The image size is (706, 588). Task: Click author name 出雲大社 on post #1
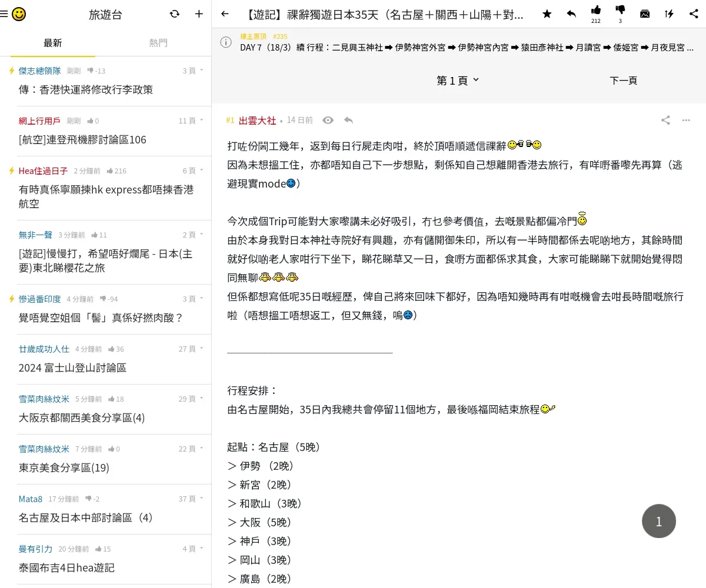coord(257,120)
